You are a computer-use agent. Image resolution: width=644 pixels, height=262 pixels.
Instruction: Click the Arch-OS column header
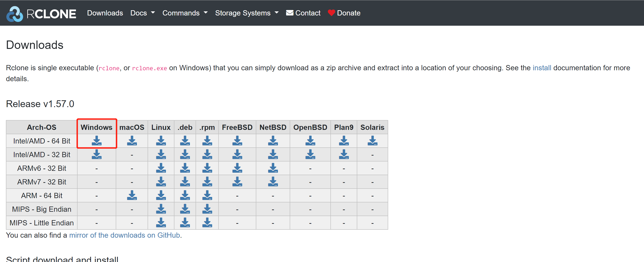click(41, 127)
